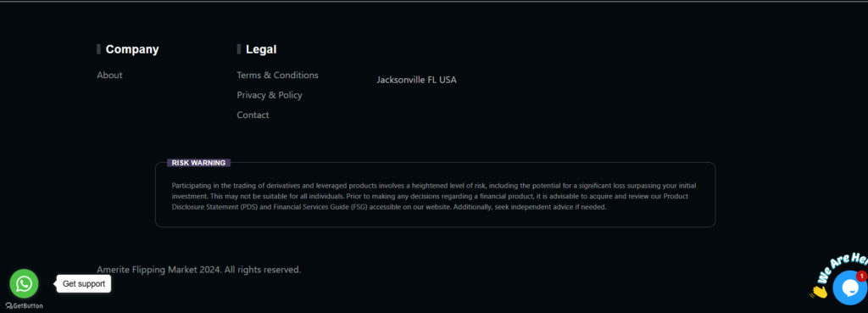Open the green WhatsApp chat icon
This screenshot has height=313, width=868.
point(24,283)
